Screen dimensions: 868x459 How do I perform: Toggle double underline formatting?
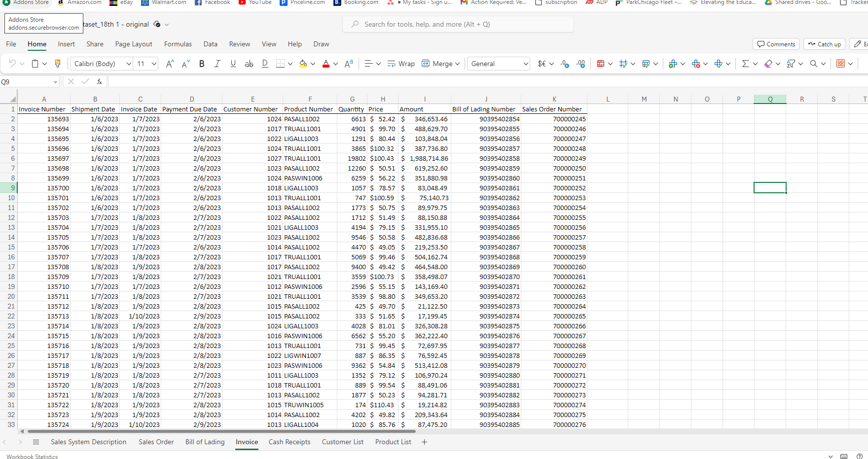tap(265, 64)
